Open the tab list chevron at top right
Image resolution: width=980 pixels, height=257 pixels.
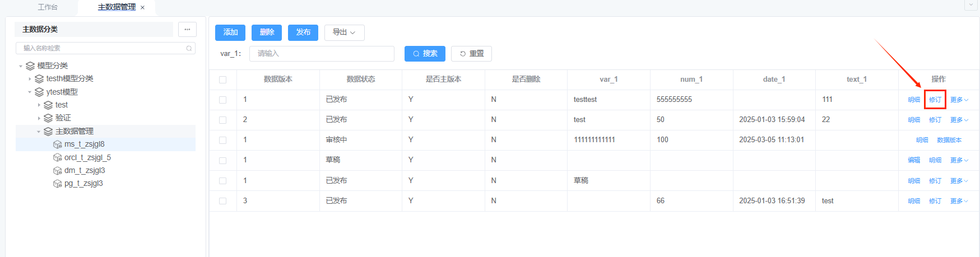(972, 5)
